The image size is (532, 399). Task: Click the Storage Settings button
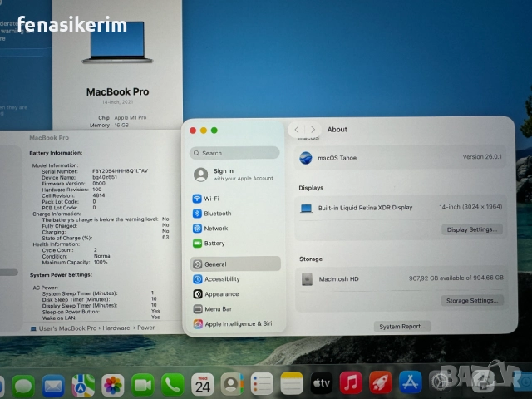(472, 301)
